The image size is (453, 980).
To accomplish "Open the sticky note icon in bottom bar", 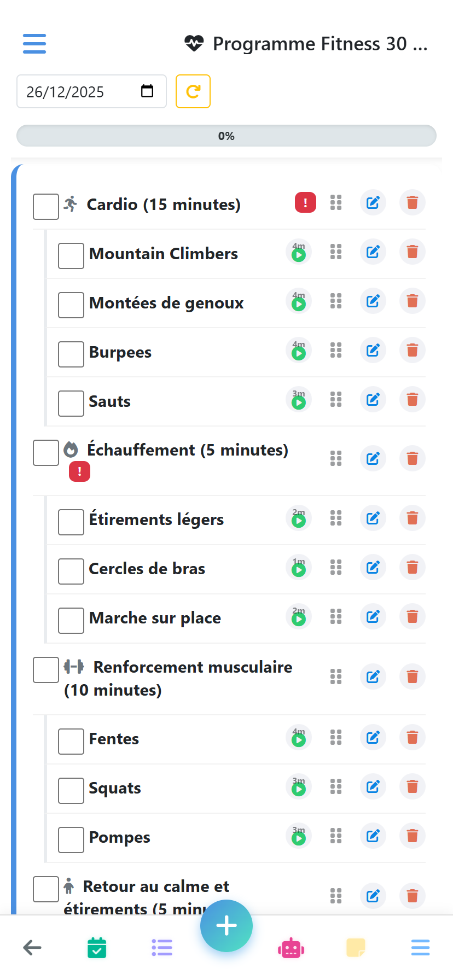I will click(356, 948).
